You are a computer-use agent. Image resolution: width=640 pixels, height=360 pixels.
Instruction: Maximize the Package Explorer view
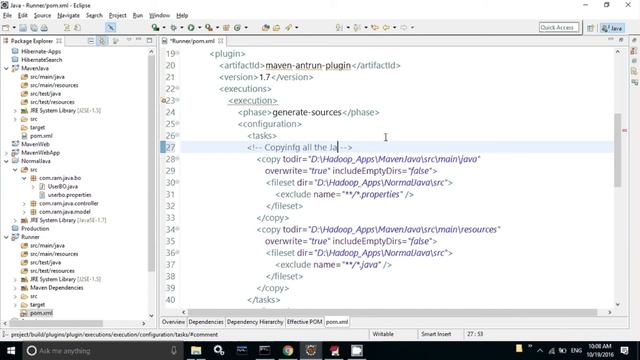click(149, 40)
